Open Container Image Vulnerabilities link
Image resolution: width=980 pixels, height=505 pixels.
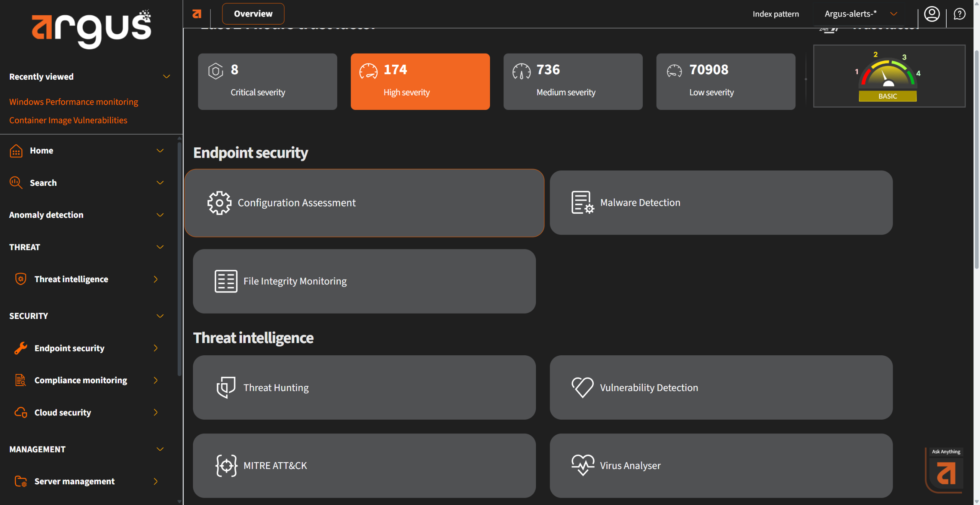[68, 120]
